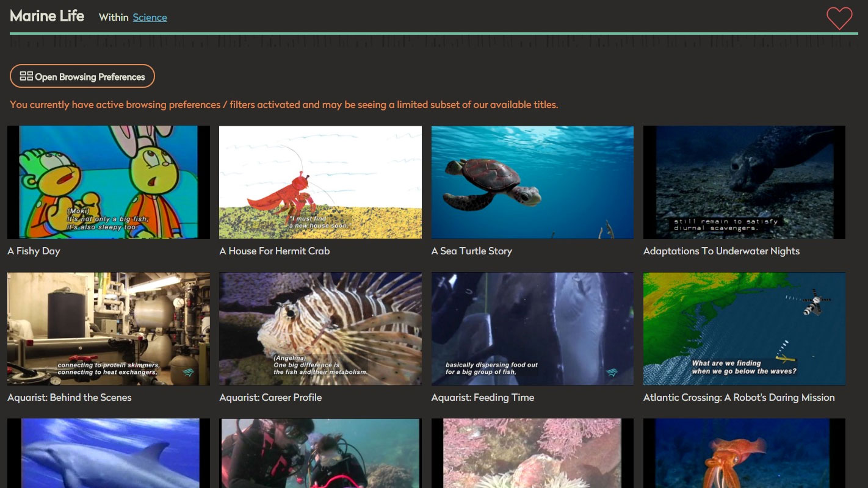Viewport: 868px width, 488px height.
Task: Select the dolphin video thumbnail
Action: click(x=109, y=453)
